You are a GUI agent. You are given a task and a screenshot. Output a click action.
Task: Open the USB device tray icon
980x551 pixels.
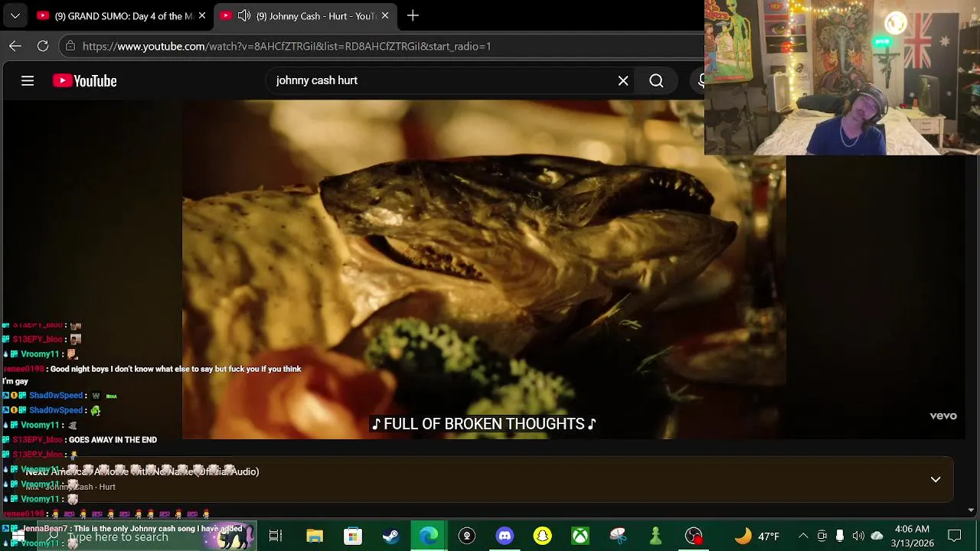click(840, 536)
